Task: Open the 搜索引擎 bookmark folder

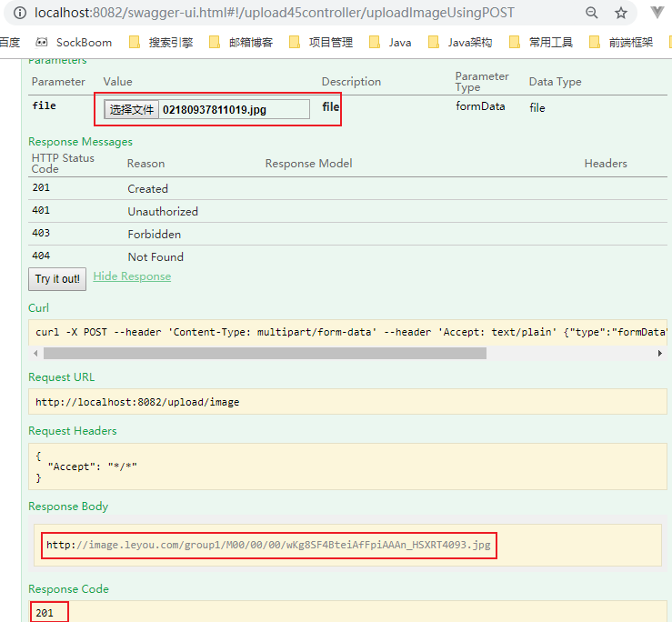Action: click(161, 43)
